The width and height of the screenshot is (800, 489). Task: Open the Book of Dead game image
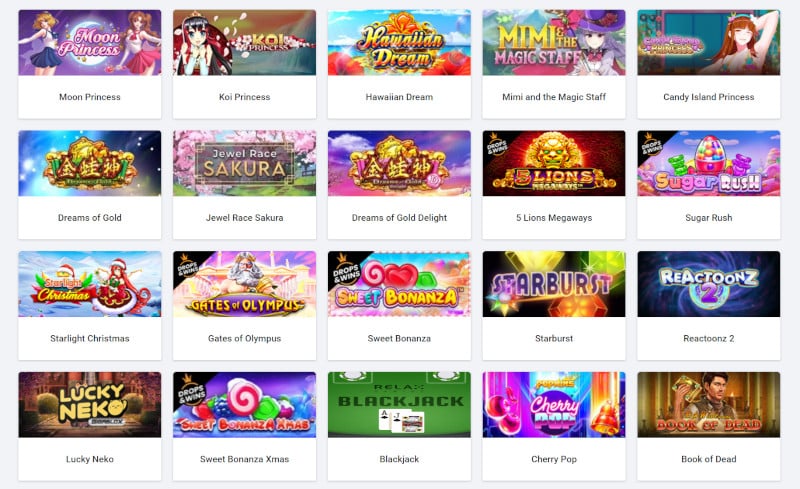(x=709, y=405)
